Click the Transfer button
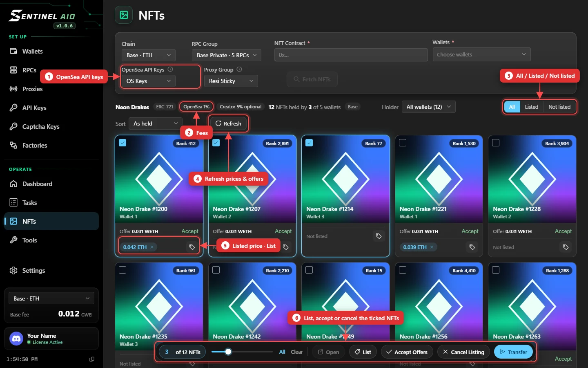The height and width of the screenshot is (368, 588). coord(513,352)
